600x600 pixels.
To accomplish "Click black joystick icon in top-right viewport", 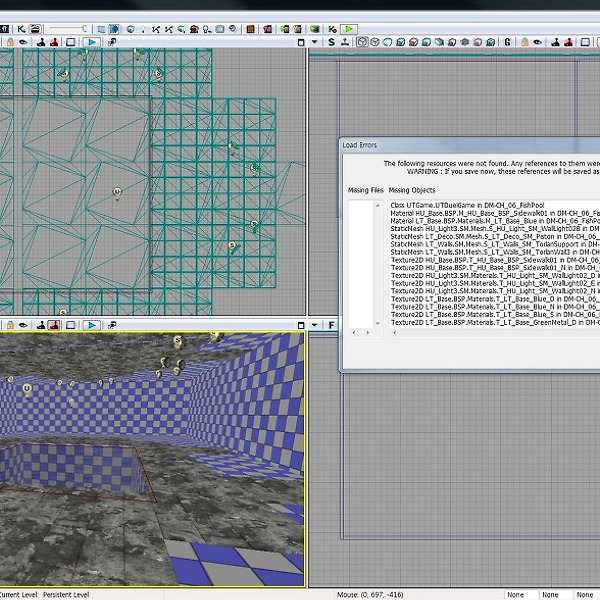I will [x=555, y=42].
